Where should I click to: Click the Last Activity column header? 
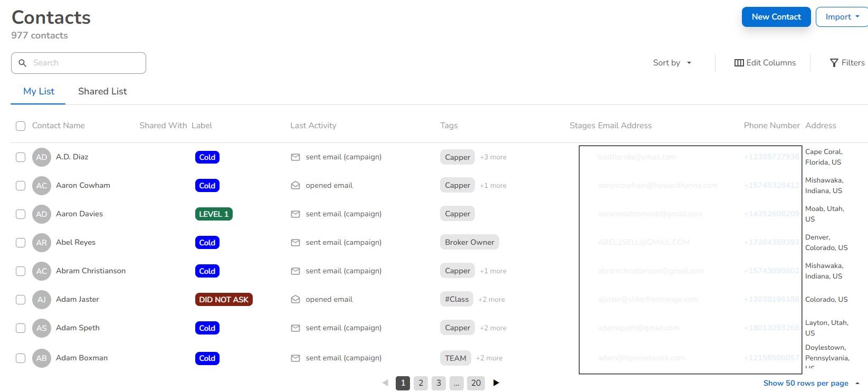click(x=313, y=126)
